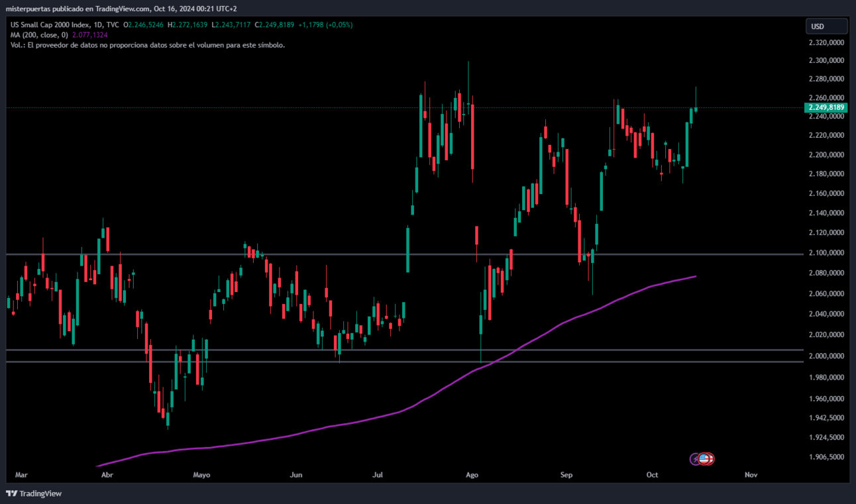
Task: Click the Mayo label on the time axis
Action: point(201,475)
